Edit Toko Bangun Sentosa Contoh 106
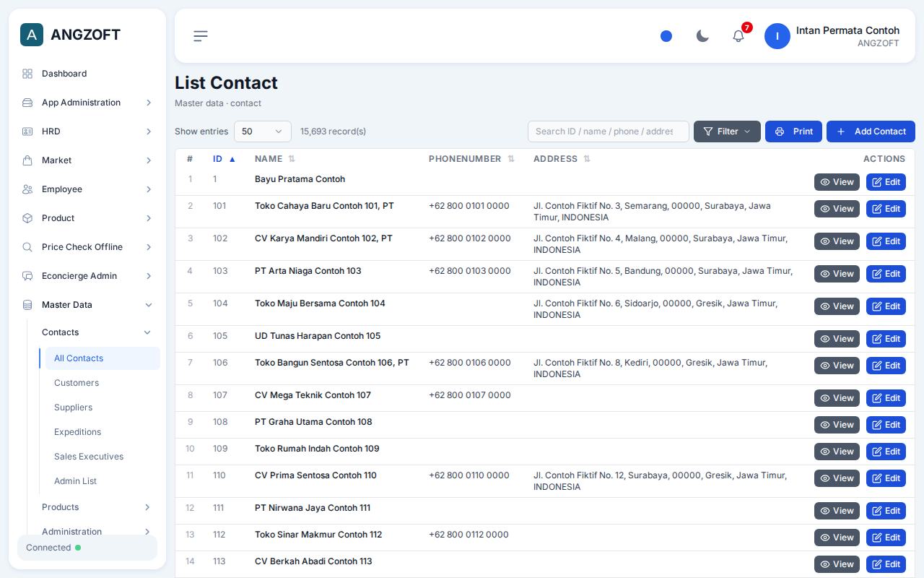 click(x=886, y=366)
